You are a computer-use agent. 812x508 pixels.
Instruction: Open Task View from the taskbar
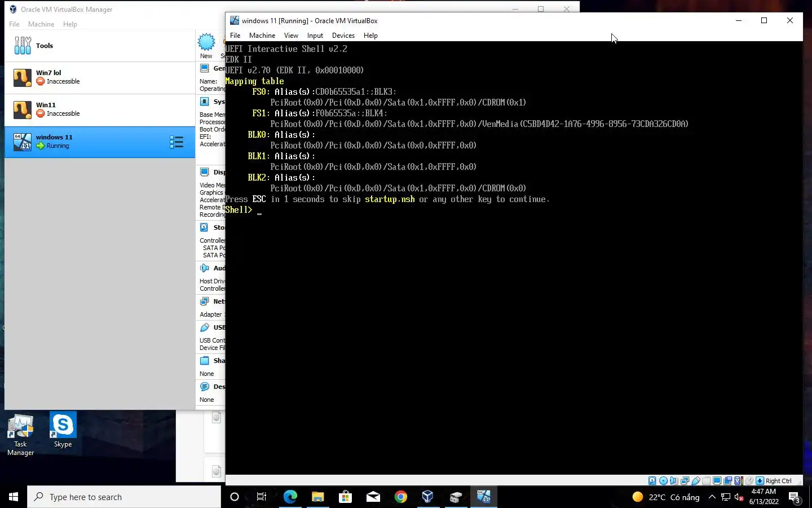262,497
